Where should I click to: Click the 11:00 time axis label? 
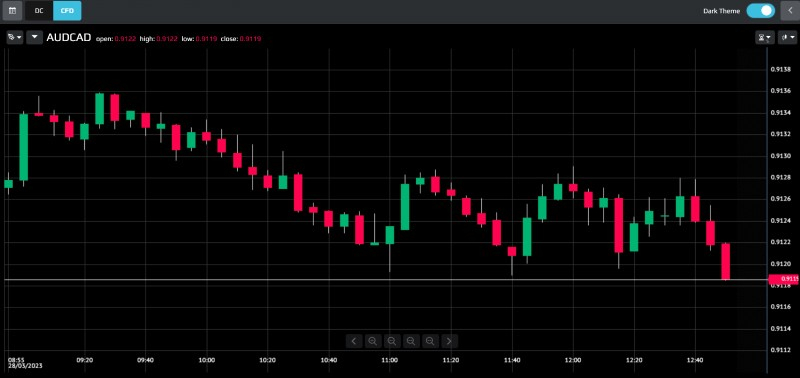coord(389,360)
